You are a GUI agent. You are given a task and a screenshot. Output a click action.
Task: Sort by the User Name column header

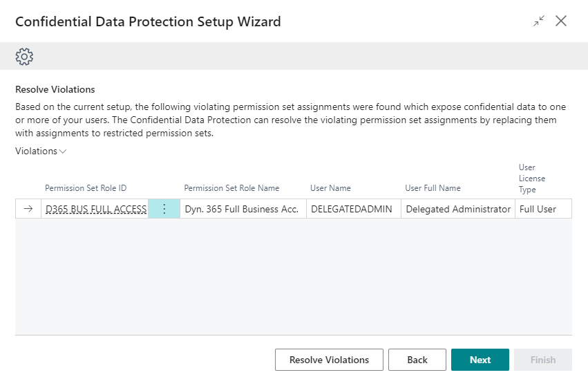331,188
